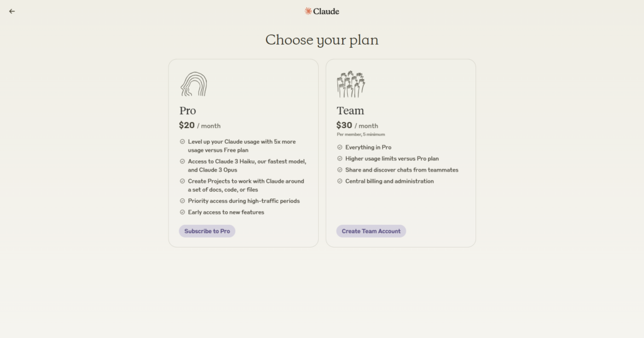Click the checkmark beside Claude 3 Haiku access

(182, 161)
